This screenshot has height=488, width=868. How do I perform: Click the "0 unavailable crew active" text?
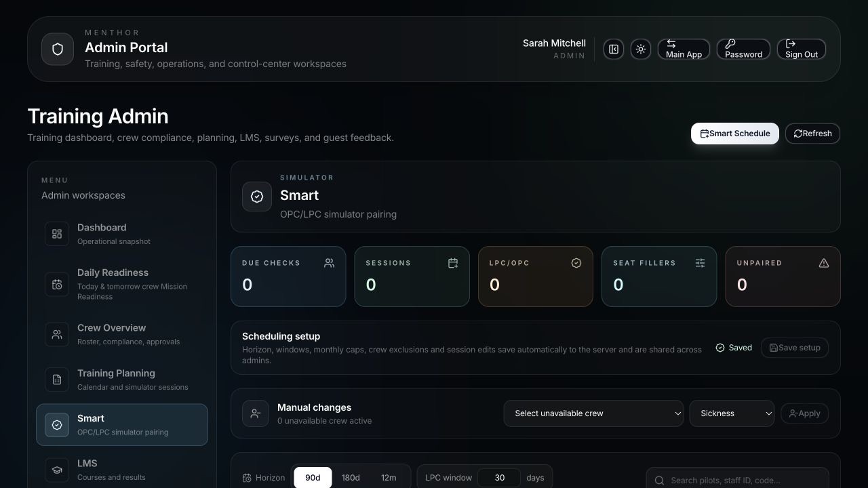pos(324,421)
